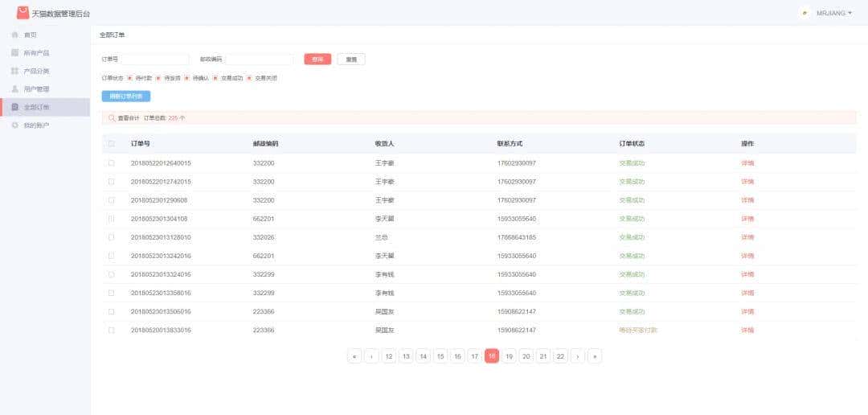
Task: Toggle the 交易成功 status checkbox
Action: [x=215, y=78]
